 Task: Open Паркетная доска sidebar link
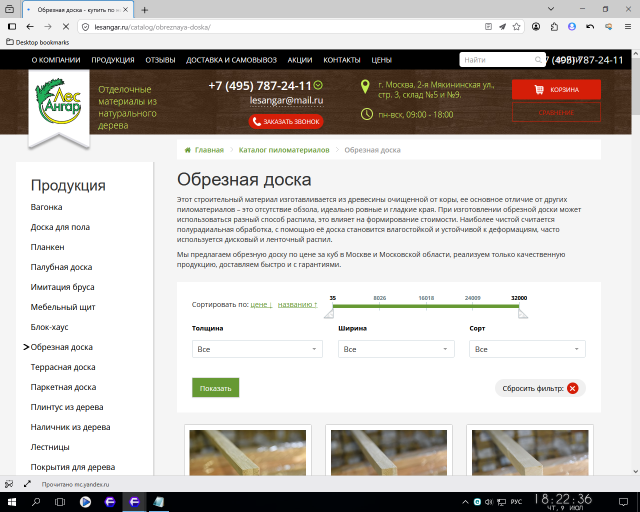click(63, 387)
